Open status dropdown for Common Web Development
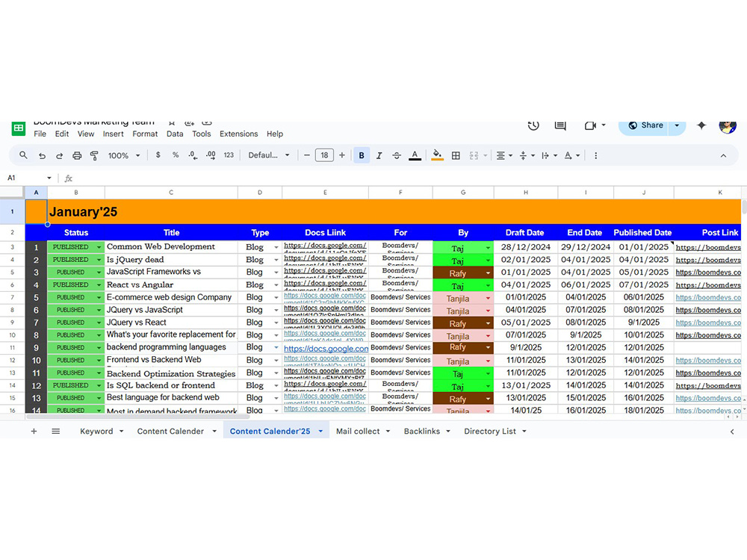747x560 pixels. coord(99,247)
